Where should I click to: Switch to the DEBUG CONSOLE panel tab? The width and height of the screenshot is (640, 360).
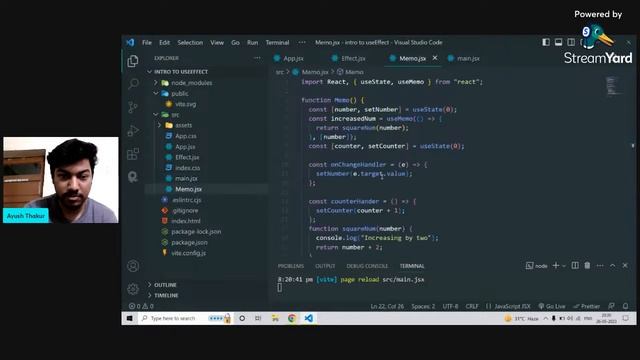[367, 266]
